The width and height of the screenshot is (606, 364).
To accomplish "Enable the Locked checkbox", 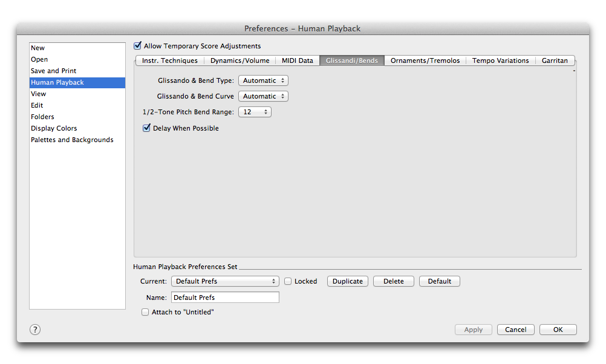I will 288,281.
